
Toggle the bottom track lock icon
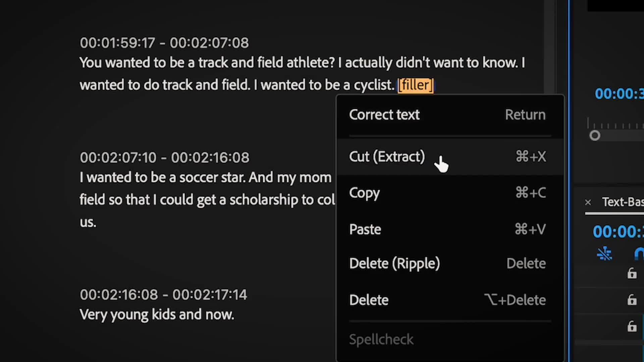coord(632,326)
